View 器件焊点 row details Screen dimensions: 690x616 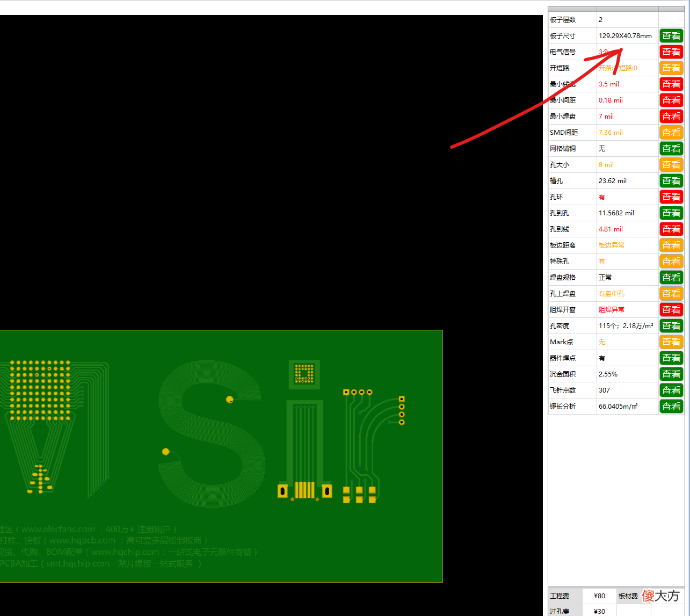[x=671, y=358]
